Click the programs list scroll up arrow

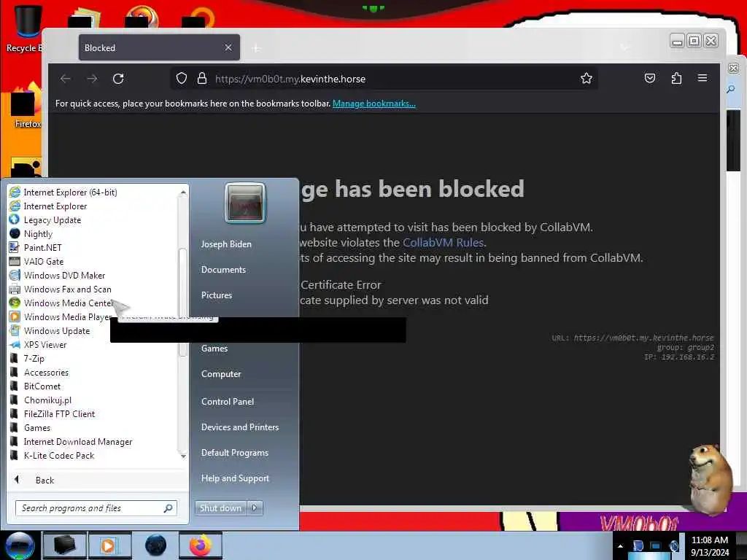click(183, 192)
